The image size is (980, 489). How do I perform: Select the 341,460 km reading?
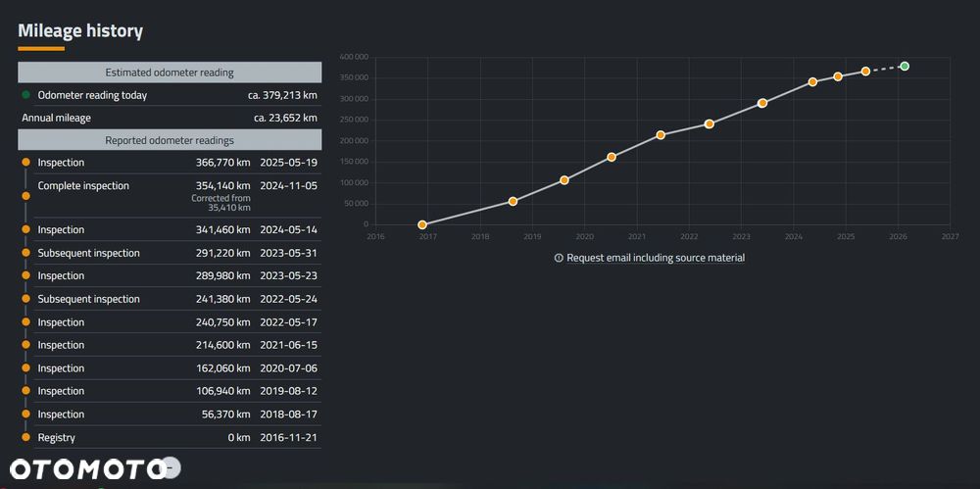[223, 230]
